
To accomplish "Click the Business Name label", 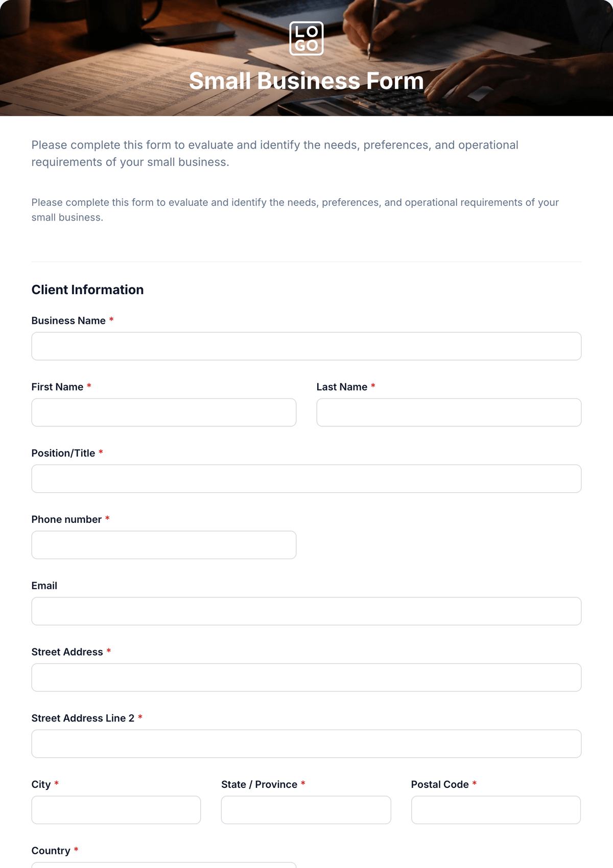I will (x=68, y=321).
